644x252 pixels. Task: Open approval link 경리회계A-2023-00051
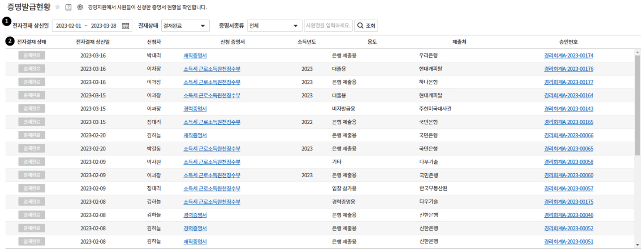[x=568, y=242]
